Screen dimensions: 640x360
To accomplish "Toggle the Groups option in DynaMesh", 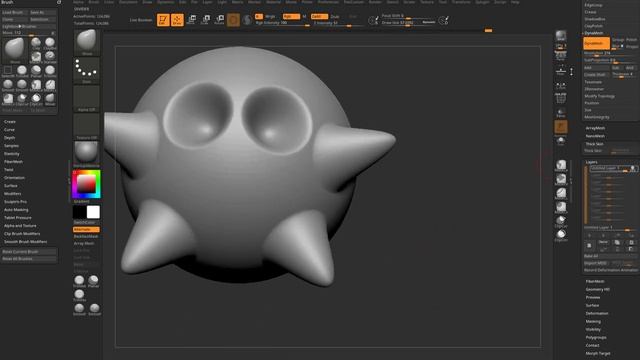I will (618, 40).
